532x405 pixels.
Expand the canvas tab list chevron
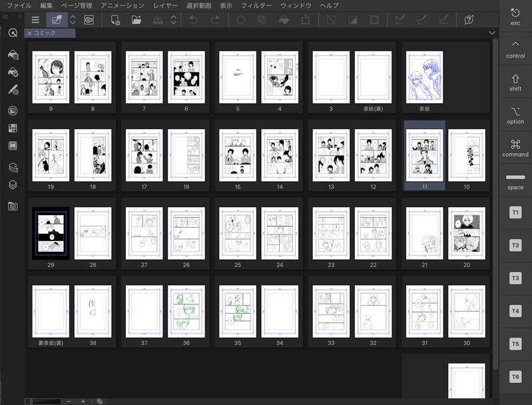[x=492, y=33]
